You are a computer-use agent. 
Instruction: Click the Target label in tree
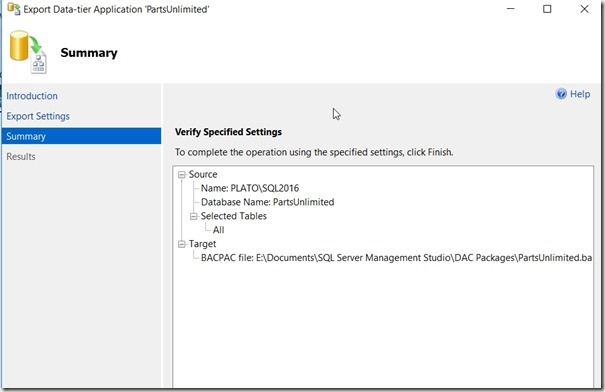[x=202, y=244]
